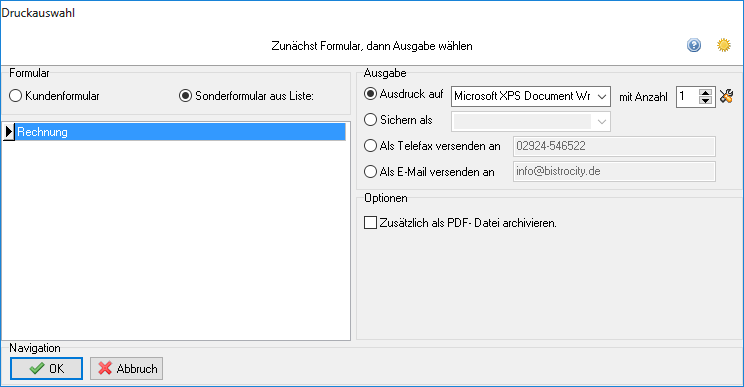This screenshot has height=387, width=744.
Task: Click the fax number field 02924-546522
Action: tap(614, 146)
